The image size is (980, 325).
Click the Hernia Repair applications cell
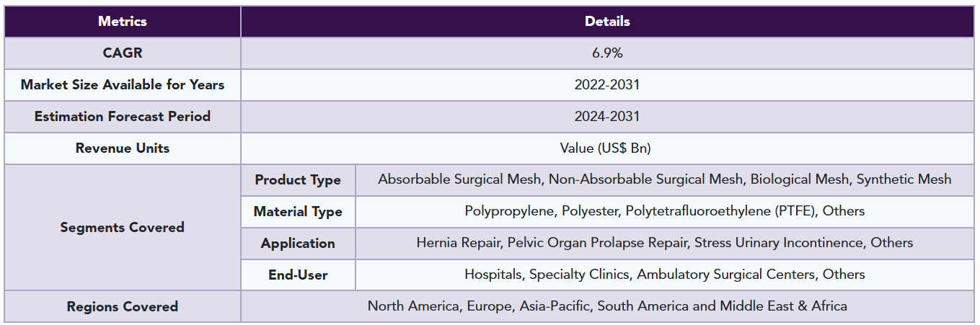point(665,244)
